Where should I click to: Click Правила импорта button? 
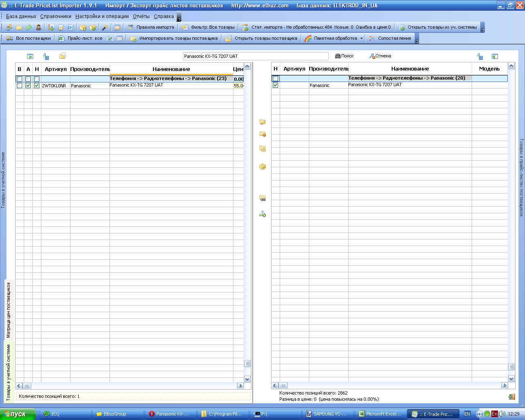151,27
